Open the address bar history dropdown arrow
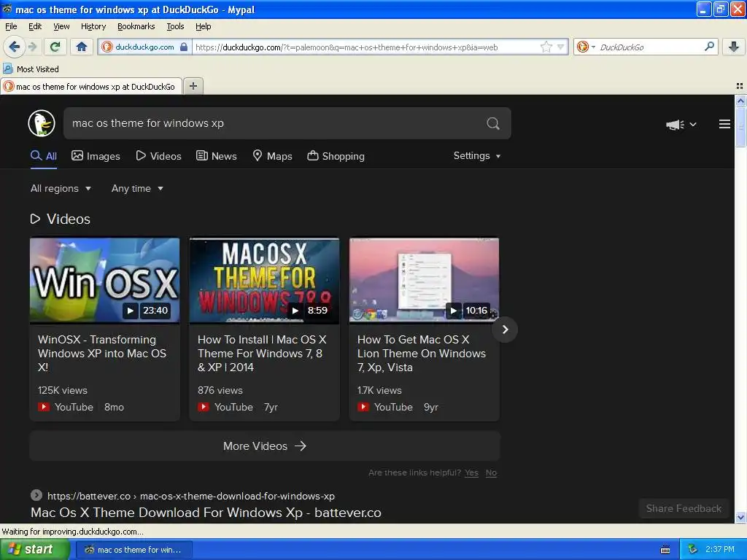Image resolution: width=747 pixels, height=560 pixels. point(561,47)
